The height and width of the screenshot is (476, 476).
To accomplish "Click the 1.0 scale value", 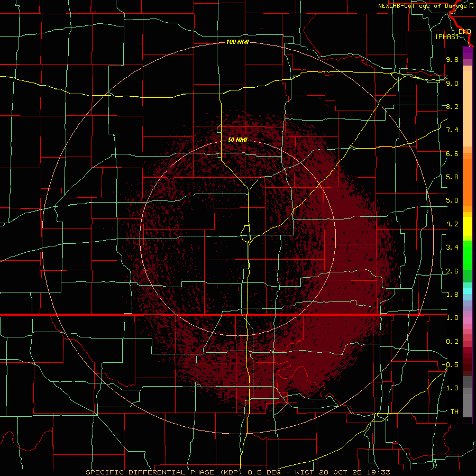I will coord(452,318).
